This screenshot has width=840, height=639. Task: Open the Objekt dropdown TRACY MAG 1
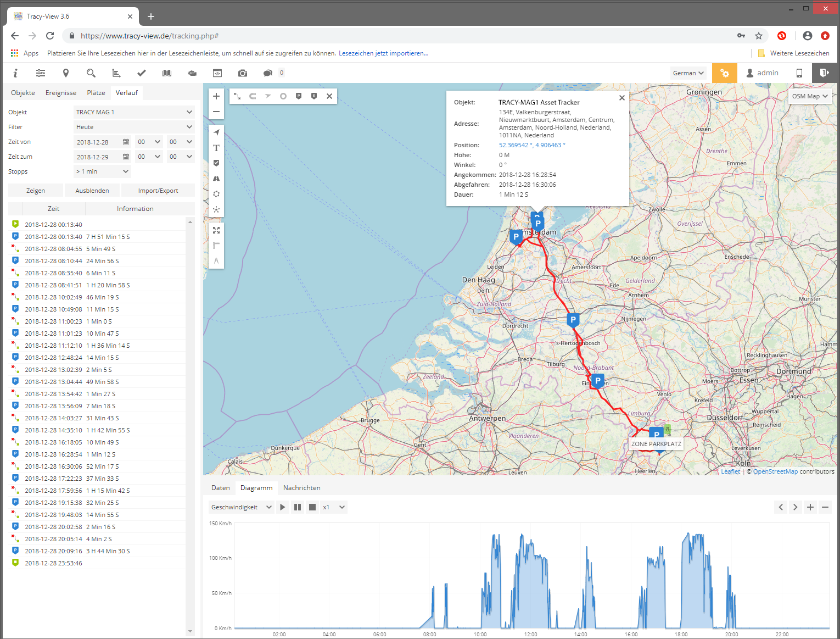(x=134, y=112)
